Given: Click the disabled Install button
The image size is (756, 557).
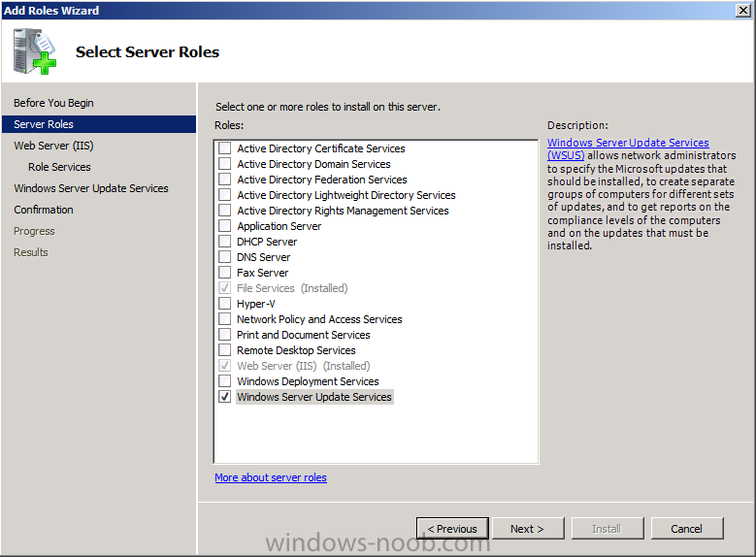Looking at the screenshot, I should click(607, 529).
